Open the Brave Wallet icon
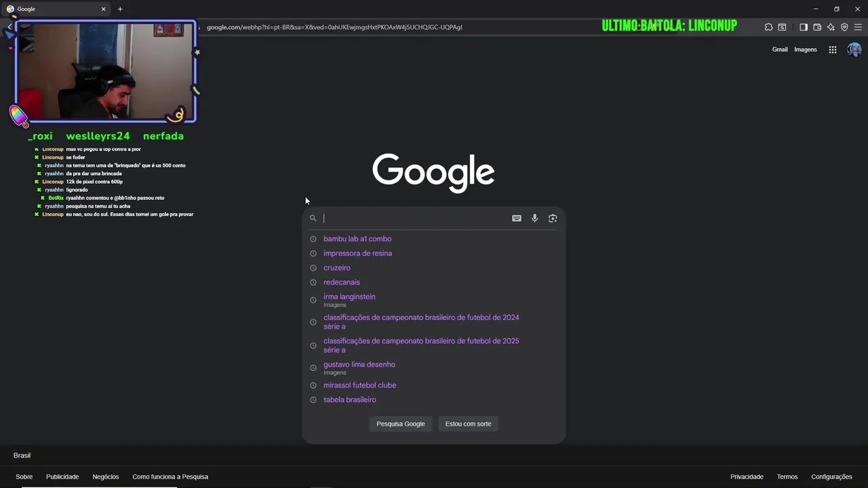The image size is (868, 488). tap(817, 27)
